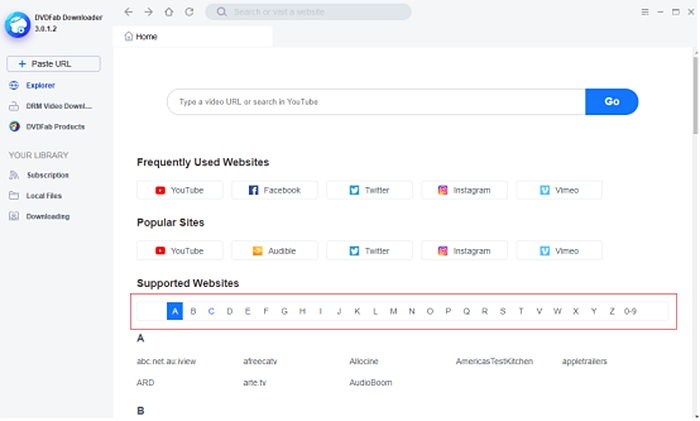Open the hamburger menu icon
The image size is (700, 421).
[x=645, y=12]
